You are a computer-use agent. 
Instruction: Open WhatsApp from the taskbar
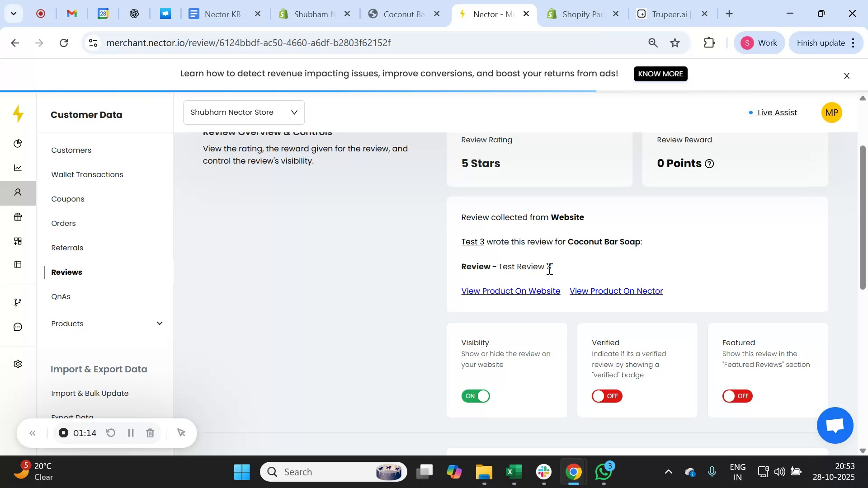[x=603, y=471]
